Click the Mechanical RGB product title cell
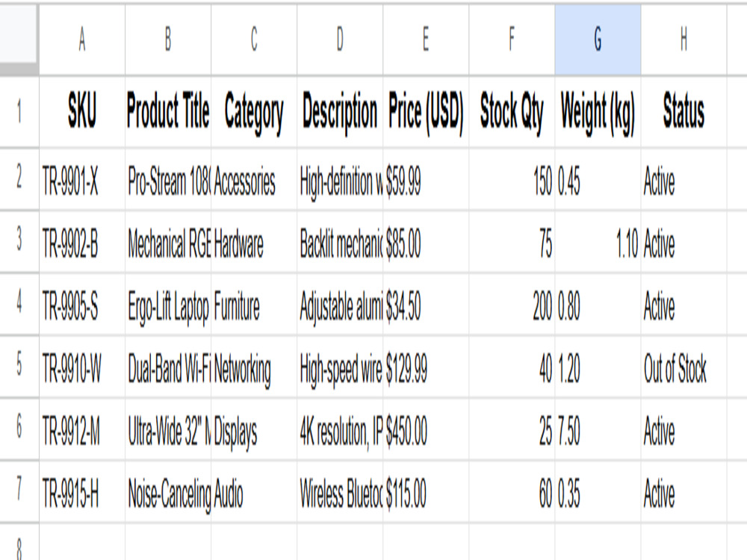 tap(168, 241)
